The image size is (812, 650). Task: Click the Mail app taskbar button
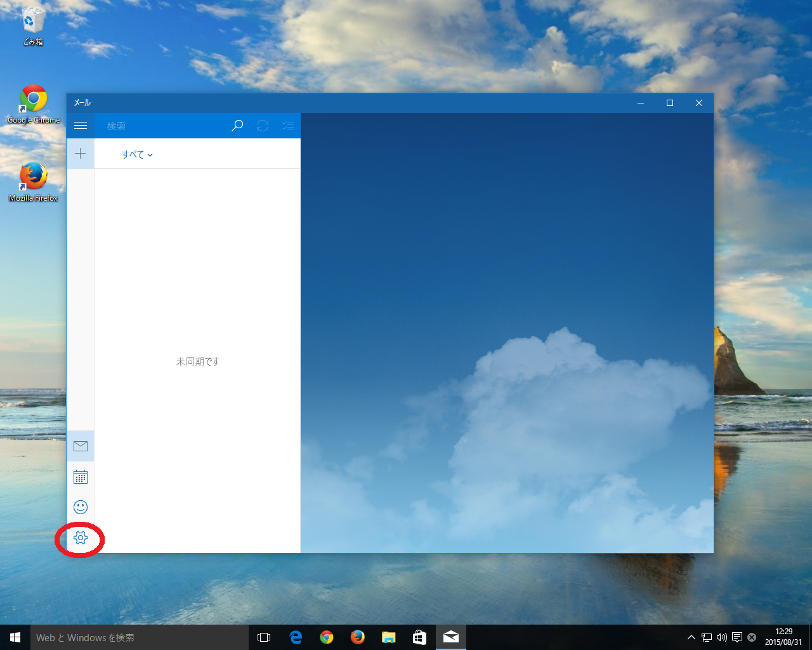click(451, 637)
